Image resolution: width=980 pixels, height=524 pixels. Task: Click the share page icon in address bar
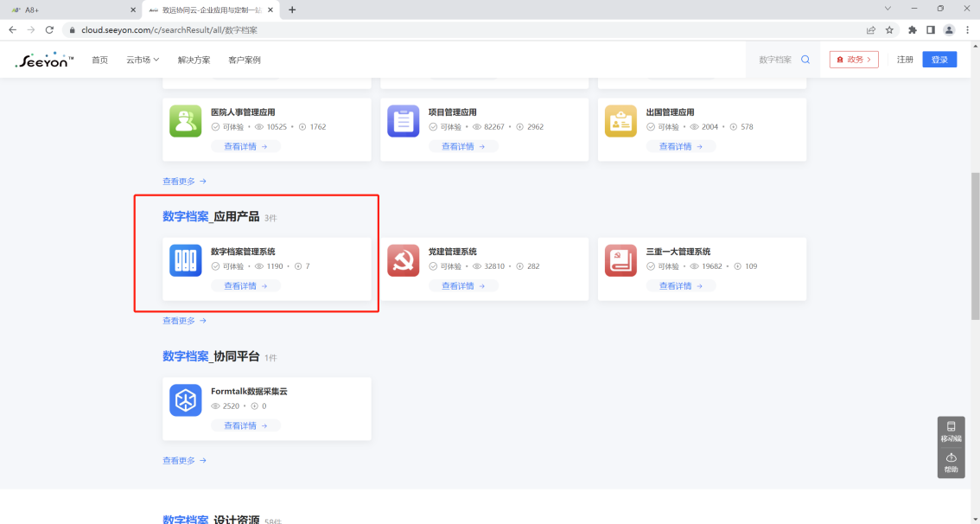[870, 30]
